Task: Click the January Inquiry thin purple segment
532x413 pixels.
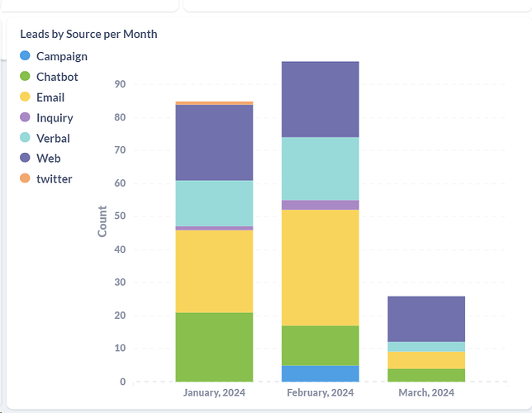Action: 214,228
